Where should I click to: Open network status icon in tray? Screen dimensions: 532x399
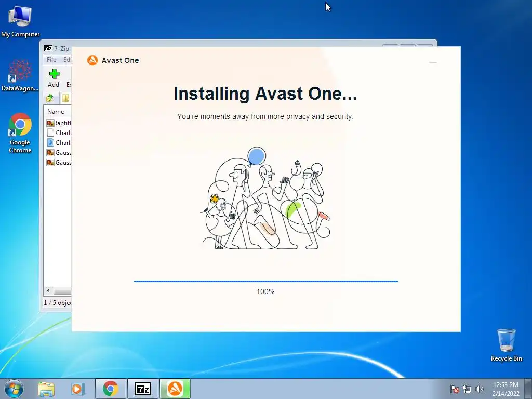[x=467, y=389]
